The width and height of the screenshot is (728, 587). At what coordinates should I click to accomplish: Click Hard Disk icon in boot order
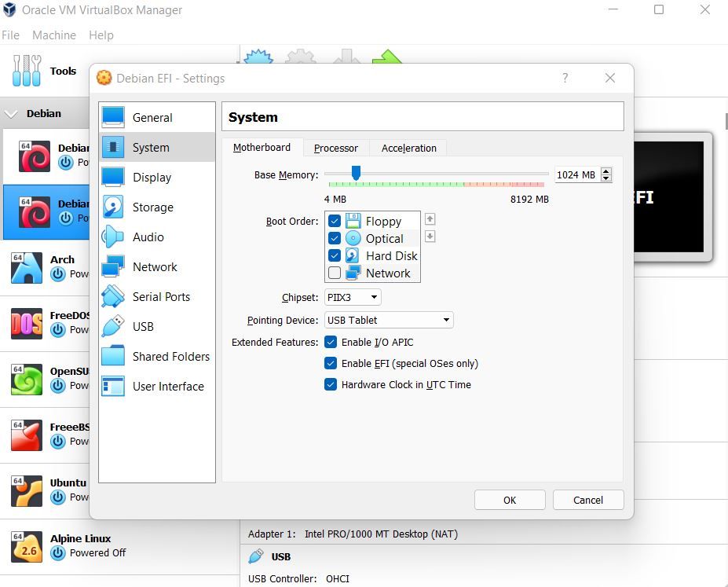(353, 255)
